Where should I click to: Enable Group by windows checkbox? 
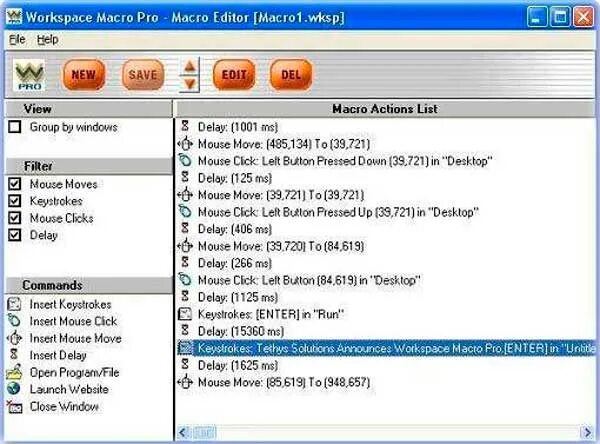pyautogui.click(x=15, y=127)
